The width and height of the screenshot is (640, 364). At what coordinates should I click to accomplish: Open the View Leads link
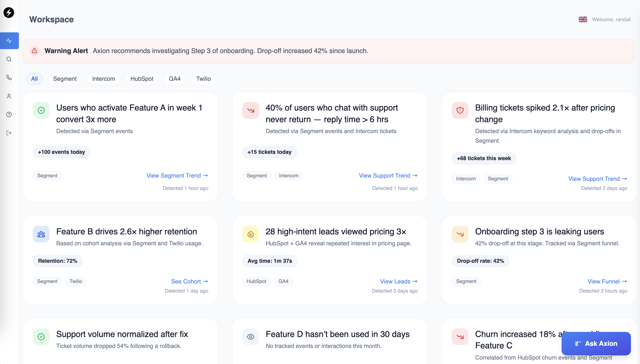coord(399,282)
